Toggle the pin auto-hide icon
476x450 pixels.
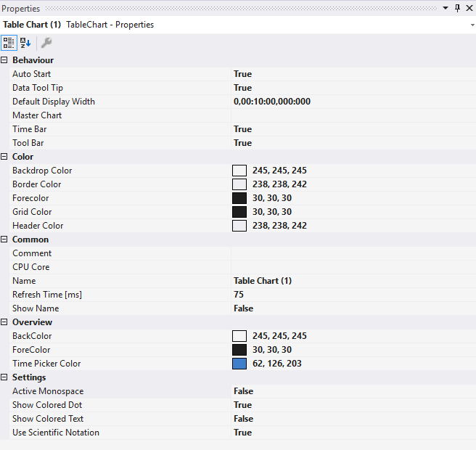tap(457, 8)
